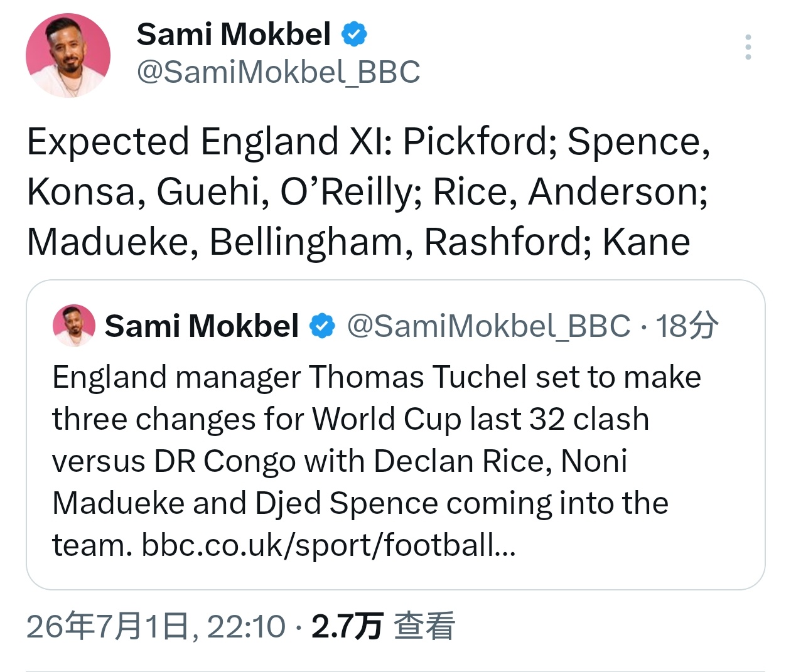The image size is (791, 672).
Task: Click Sami Mokbel's large profile avatar
Action: coord(68,55)
